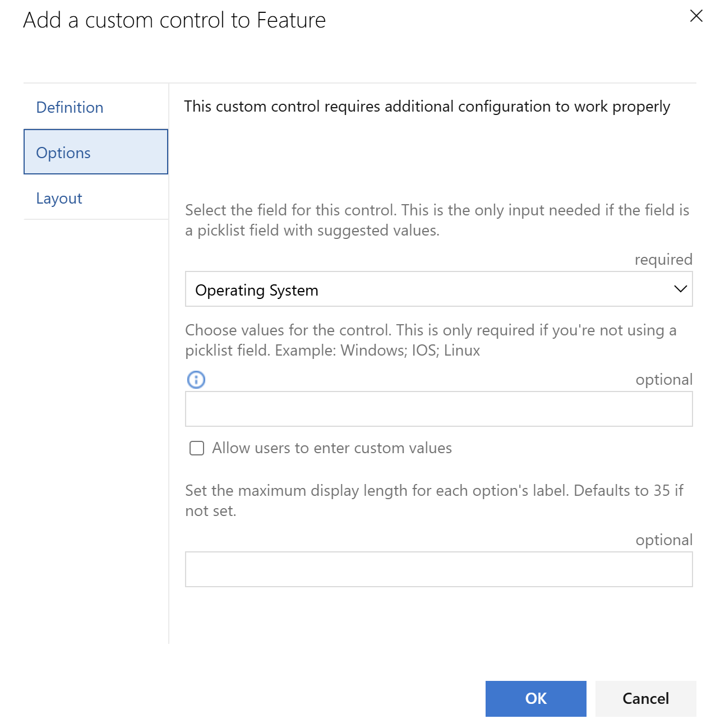Switch to the Definition tab

(70, 107)
